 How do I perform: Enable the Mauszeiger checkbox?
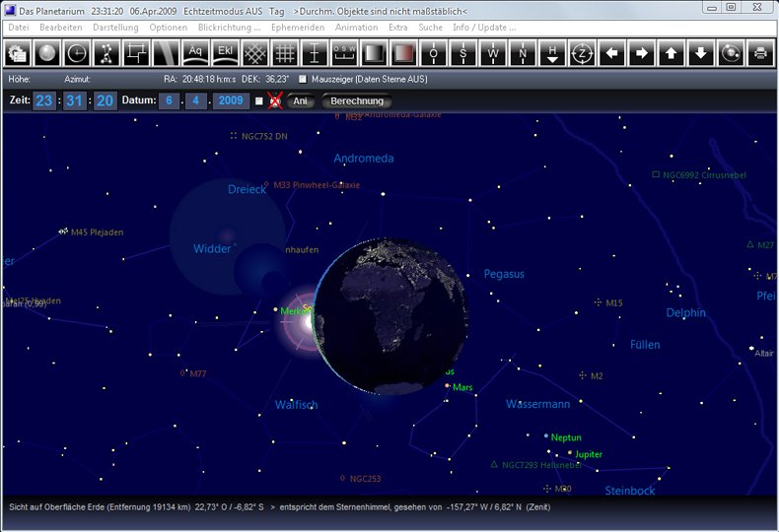pos(303,78)
